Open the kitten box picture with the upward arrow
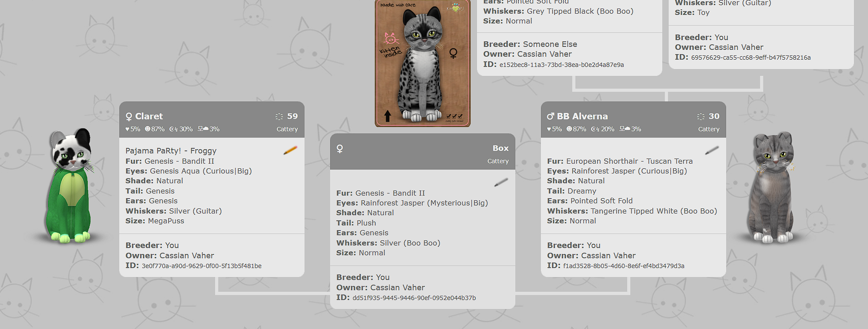The image size is (868, 329). click(x=423, y=63)
